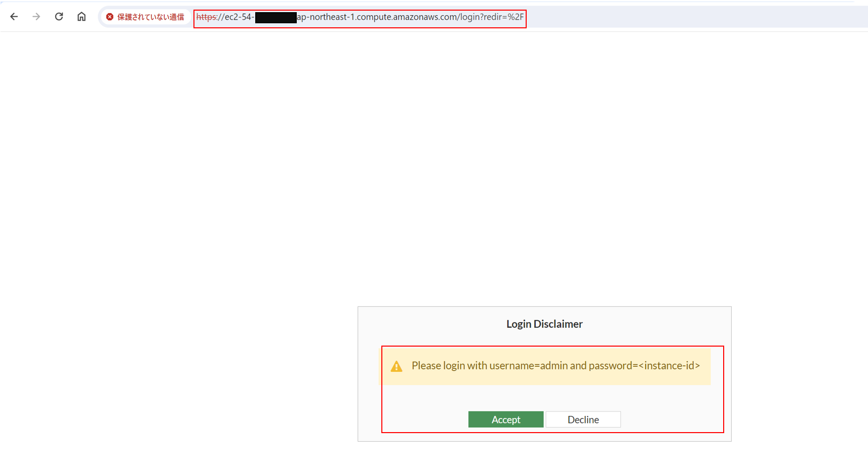
Task: Click the yellow warning triangle icon
Action: click(397, 366)
